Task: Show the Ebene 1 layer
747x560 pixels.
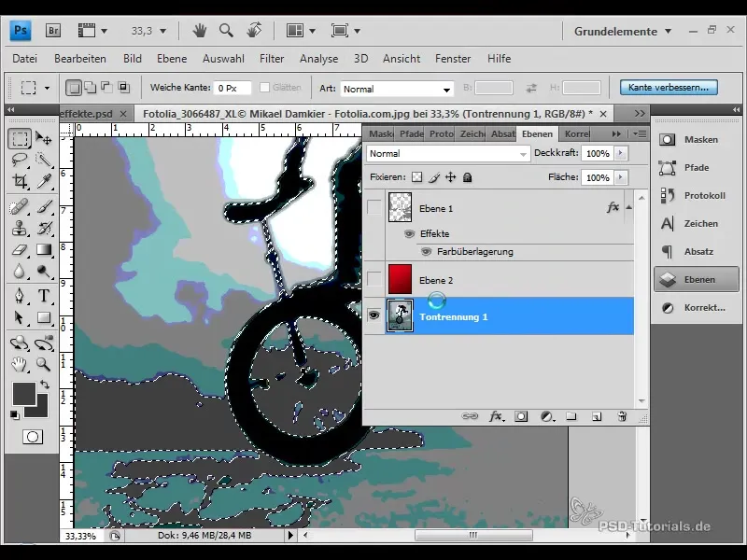Action: tap(374, 207)
